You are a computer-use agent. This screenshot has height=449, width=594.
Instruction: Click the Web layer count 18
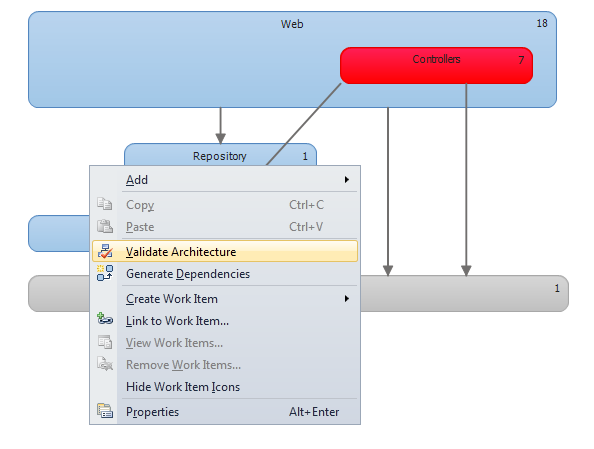click(x=542, y=23)
